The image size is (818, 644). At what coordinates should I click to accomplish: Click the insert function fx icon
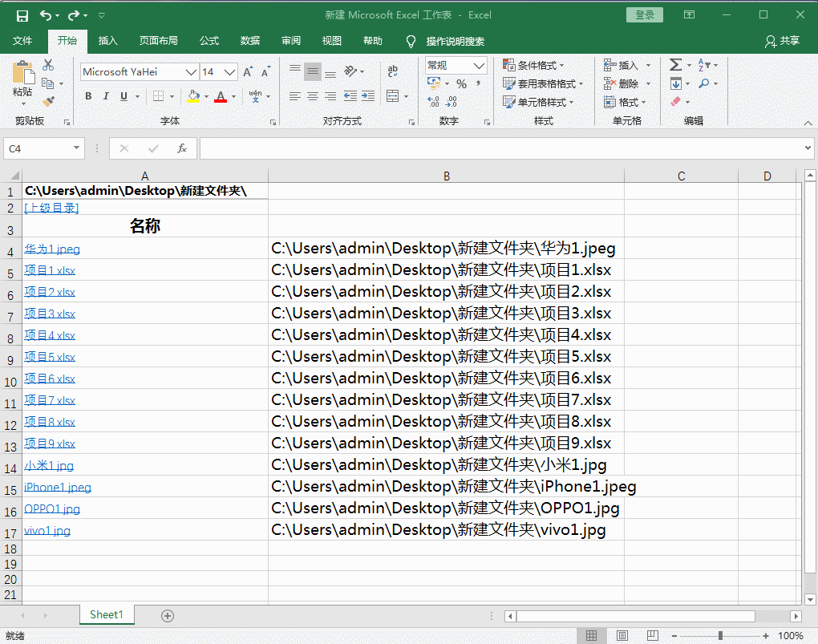point(182,148)
